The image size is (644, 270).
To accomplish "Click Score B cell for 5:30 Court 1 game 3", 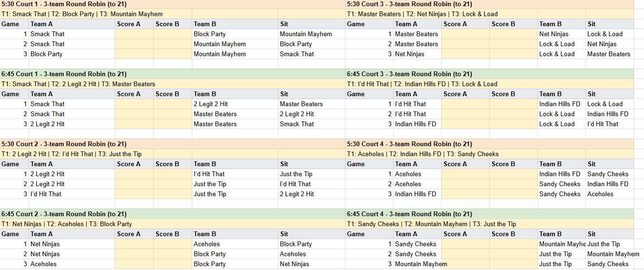I will point(173,54).
